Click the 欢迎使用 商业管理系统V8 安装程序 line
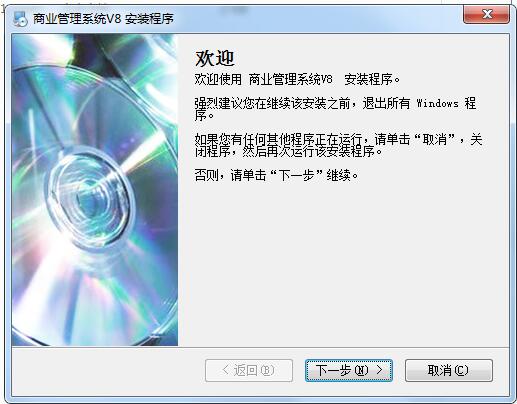Screen dimensions: 517x404 tap(297, 79)
